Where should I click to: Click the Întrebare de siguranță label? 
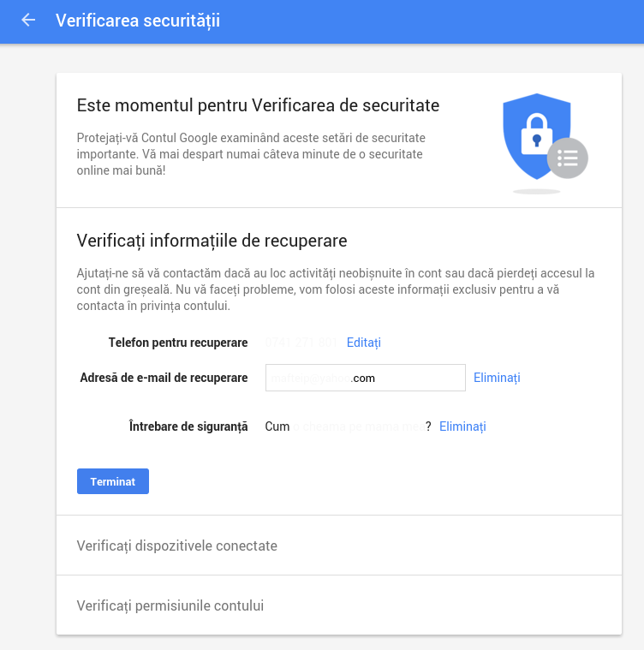tap(188, 426)
